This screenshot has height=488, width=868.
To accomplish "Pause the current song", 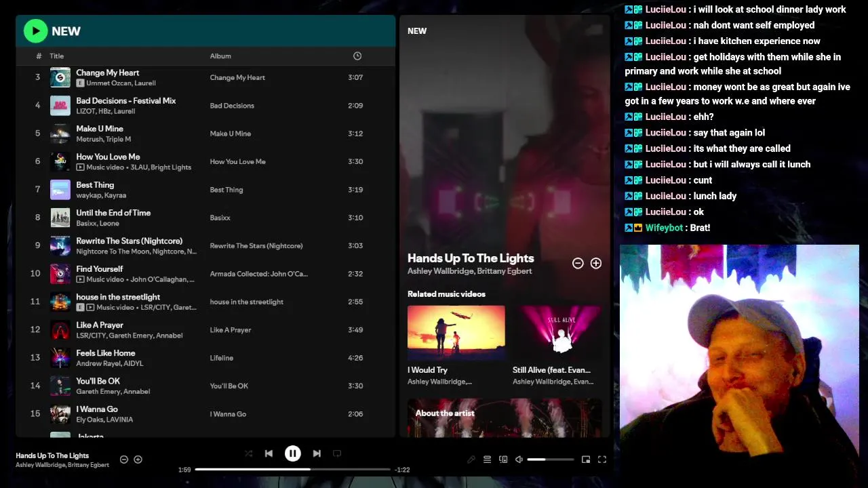I will point(292,453).
